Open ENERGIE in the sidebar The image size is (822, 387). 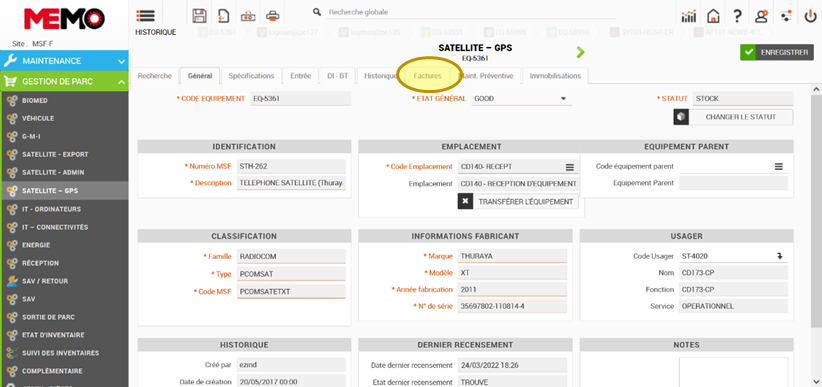point(64,245)
